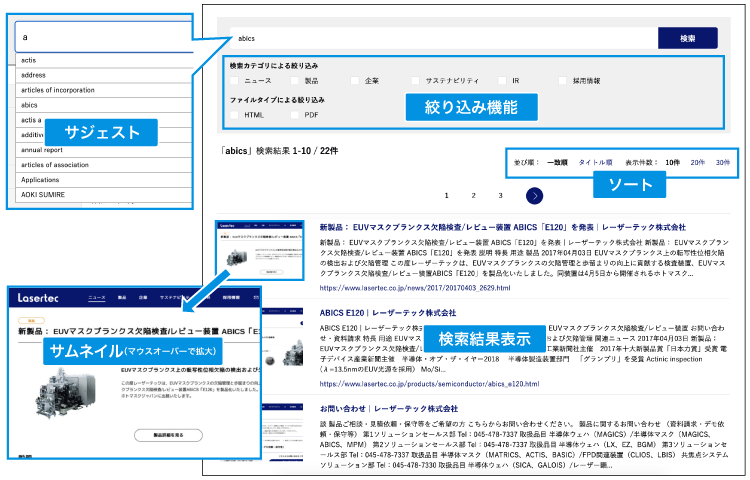Open the 新製品 EUVマスクブランクス result title
The height and width of the screenshot is (480, 750).
[503, 227]
